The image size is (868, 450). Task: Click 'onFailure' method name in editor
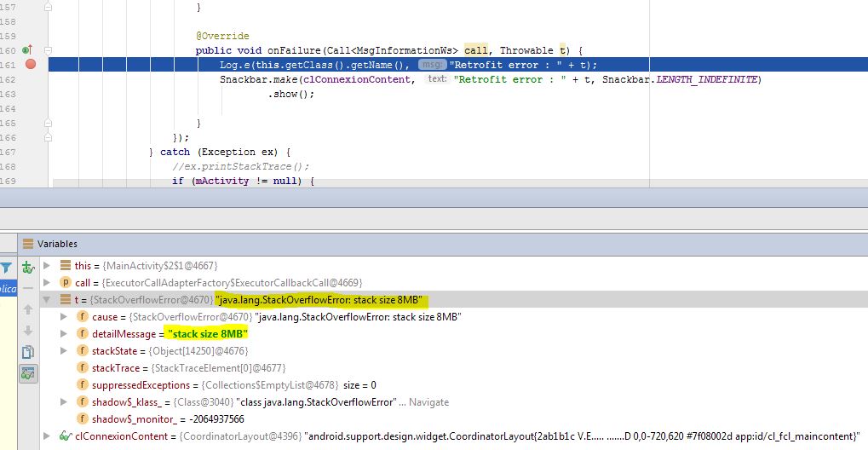point(294,50)
